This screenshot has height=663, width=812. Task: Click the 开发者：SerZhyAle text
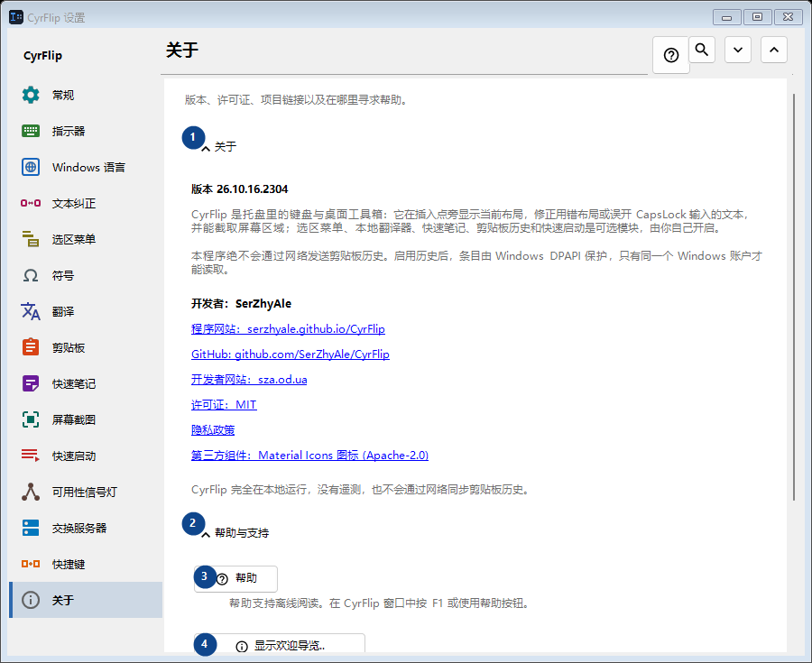pyautogui.click(x=241, y=304)
